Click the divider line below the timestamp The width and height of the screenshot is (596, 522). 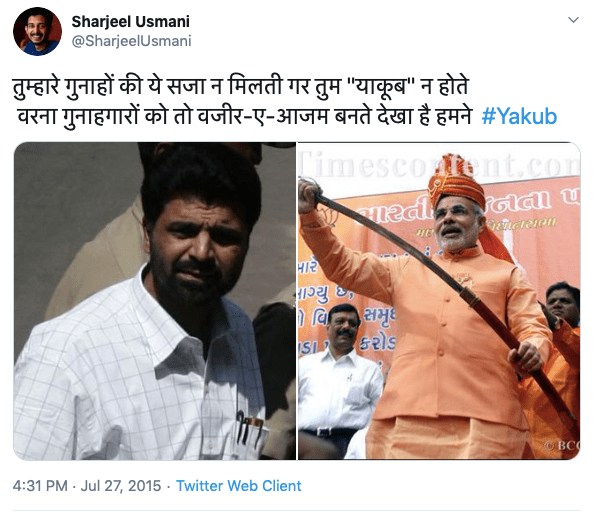point(297,511)
